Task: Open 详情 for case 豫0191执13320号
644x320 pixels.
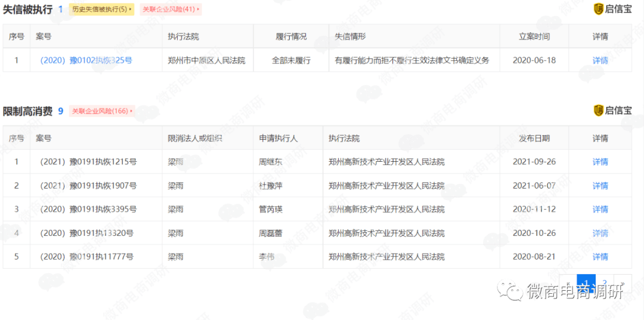Action: [x=600, y=233]
